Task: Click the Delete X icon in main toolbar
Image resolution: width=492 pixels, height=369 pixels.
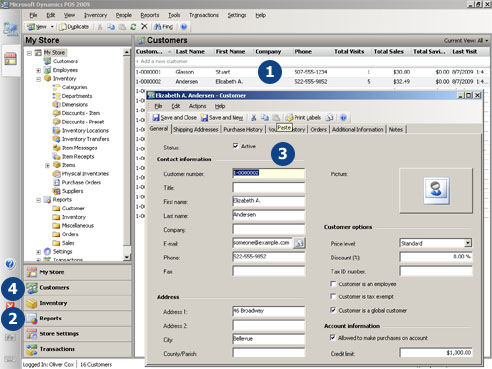Action: [144, 26]
